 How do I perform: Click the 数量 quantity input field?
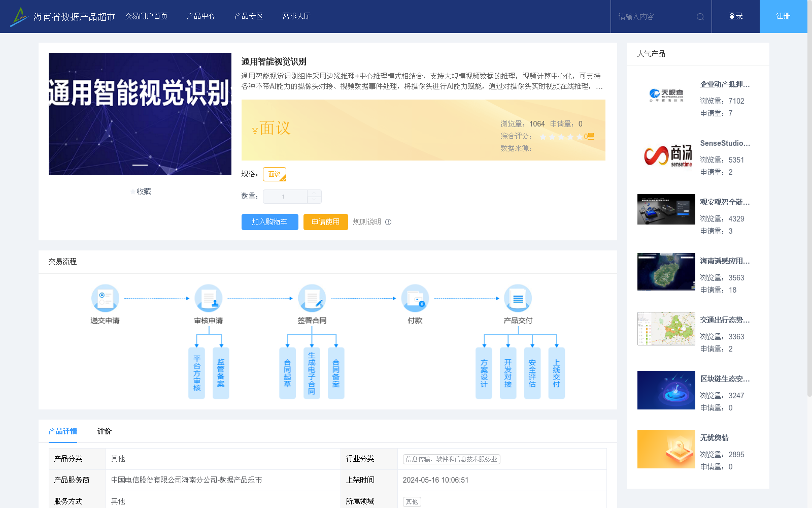[285, 197]
